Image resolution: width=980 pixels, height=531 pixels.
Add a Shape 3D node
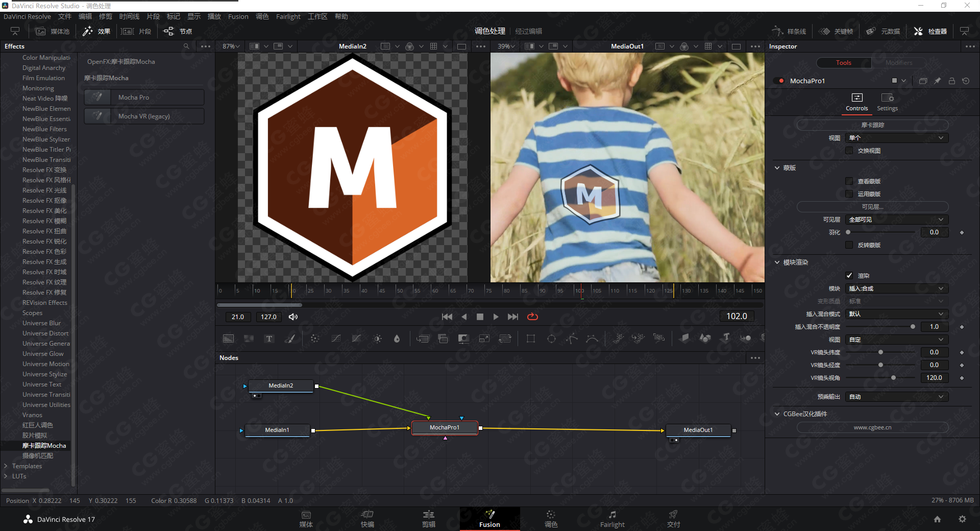pos(705,338)
